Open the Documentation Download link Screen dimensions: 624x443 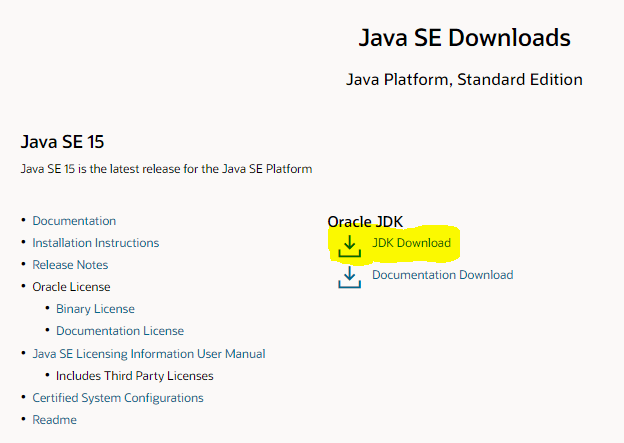click(443, 275)
